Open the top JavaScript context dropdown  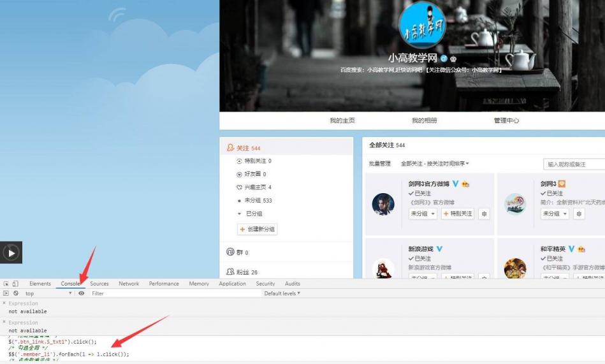48,293
